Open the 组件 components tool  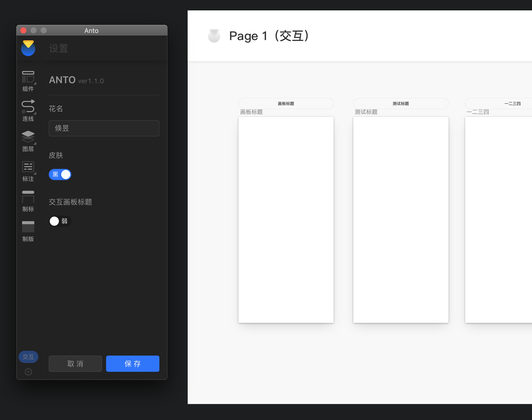[x=28, y=81]
